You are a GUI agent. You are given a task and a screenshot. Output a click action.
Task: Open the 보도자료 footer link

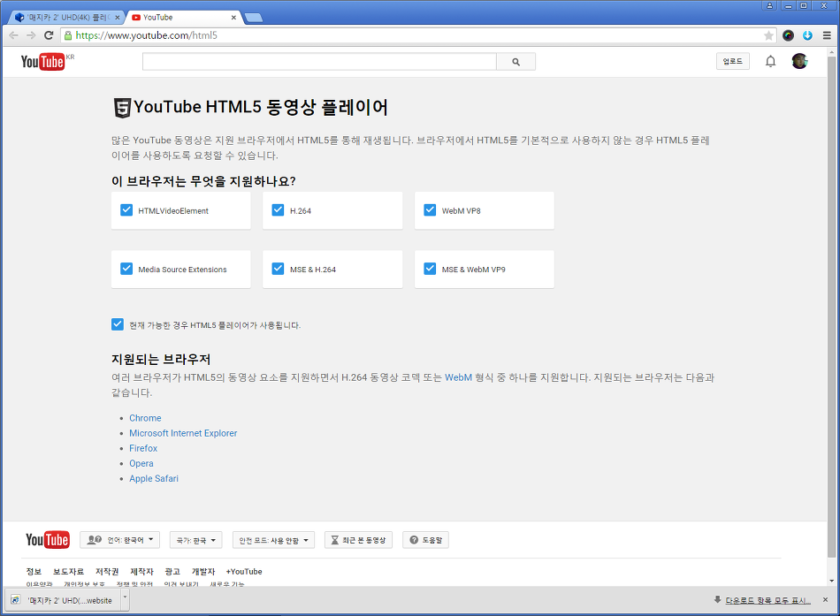pyautogui.click(x=69, y=572)
